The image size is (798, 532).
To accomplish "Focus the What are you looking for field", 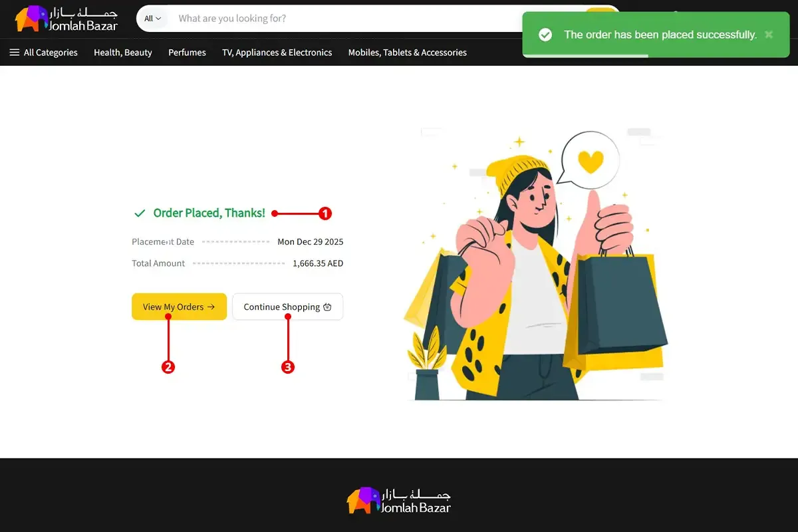I will (x=346, y=19).
